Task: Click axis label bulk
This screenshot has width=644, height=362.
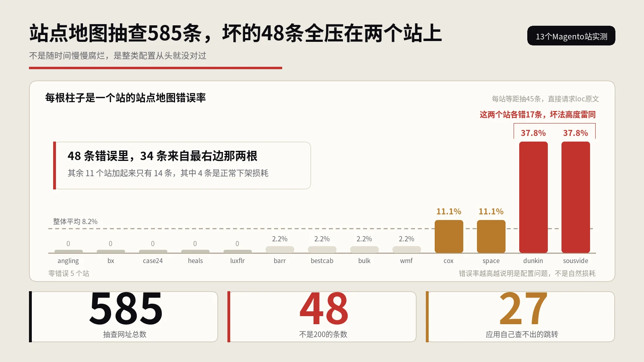Action: (x=364, y=261)
